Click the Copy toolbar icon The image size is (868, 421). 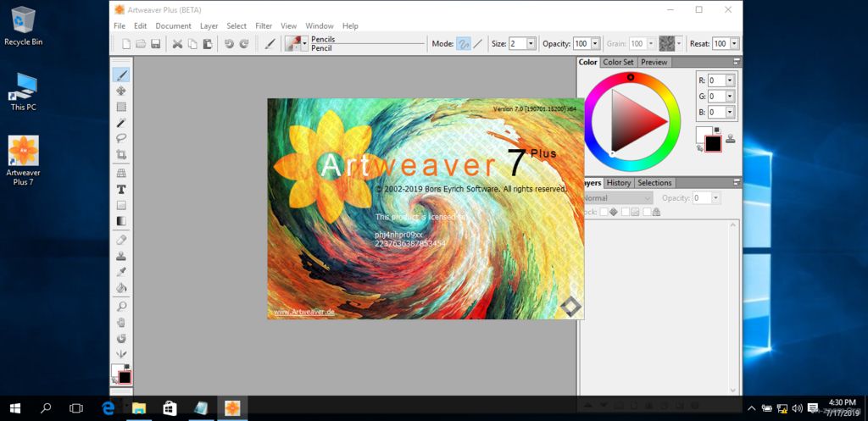(x=192, y=44)
